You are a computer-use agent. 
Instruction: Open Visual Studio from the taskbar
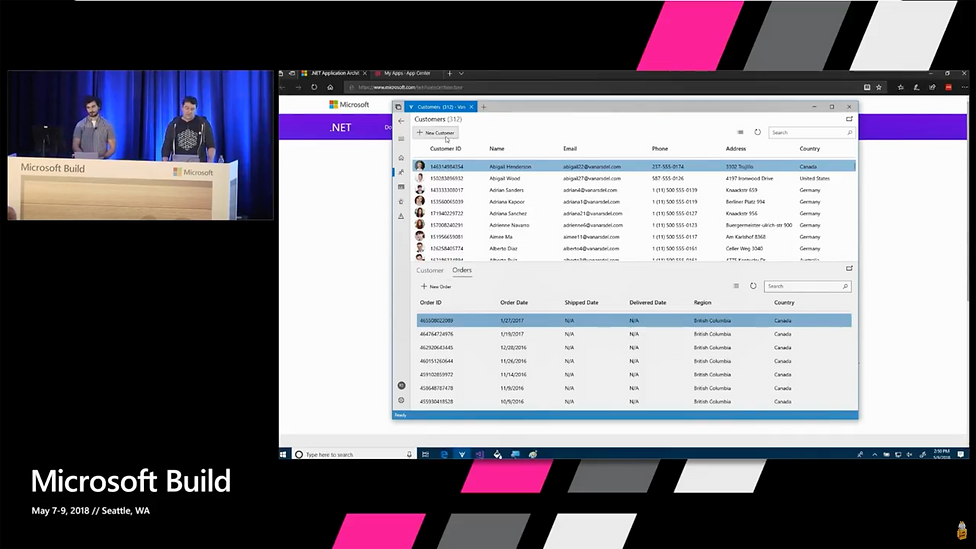coord(479,454)
